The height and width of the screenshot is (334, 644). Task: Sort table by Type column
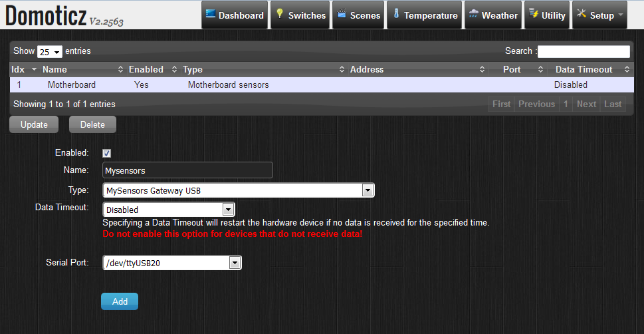(x=264, y=69)
